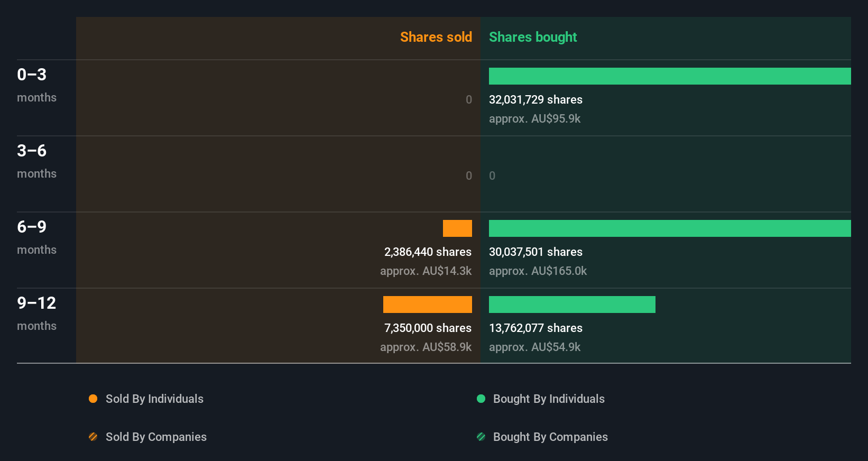Click the Shares sold column header

(x=436, y=37)
